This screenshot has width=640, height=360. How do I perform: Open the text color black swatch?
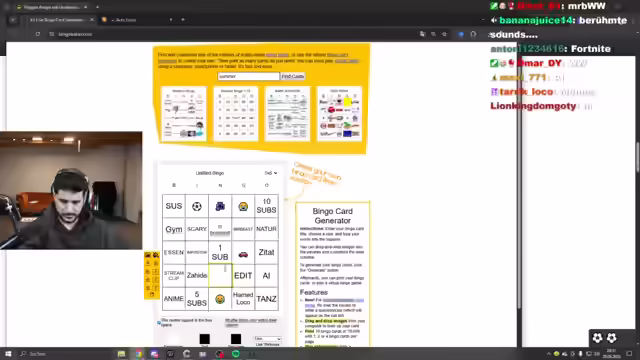[204, 339]
